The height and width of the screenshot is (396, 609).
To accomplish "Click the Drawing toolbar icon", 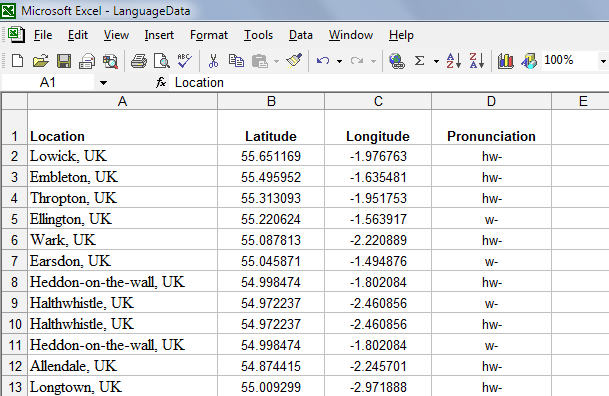I will click(529, 61).
